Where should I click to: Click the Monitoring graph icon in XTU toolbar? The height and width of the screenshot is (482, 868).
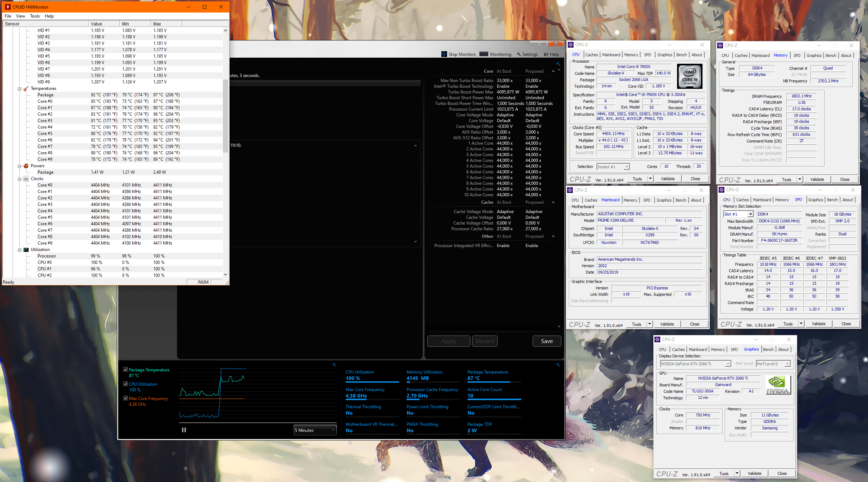click(x=484, y=54)
